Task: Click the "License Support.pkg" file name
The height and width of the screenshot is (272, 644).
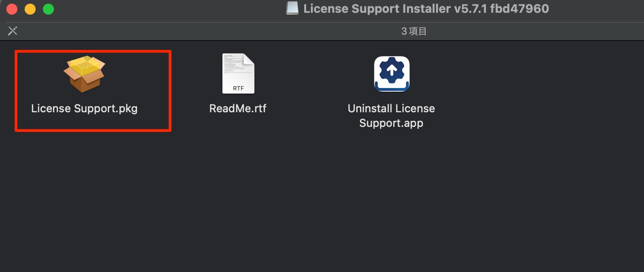Action: coord(84,109)
